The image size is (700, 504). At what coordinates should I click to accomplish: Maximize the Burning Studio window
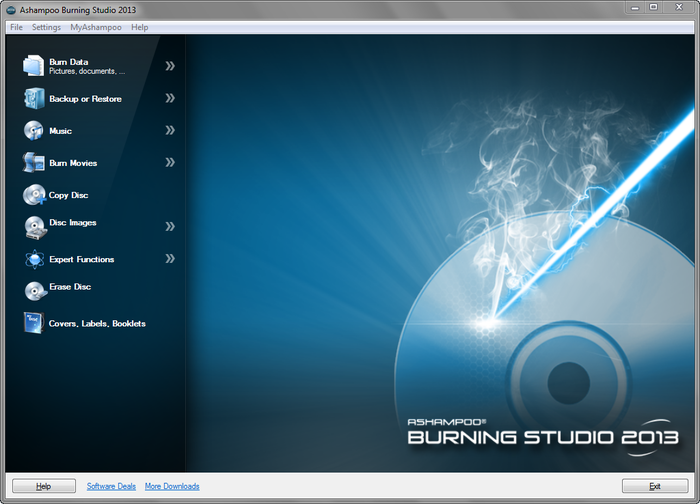654,8
